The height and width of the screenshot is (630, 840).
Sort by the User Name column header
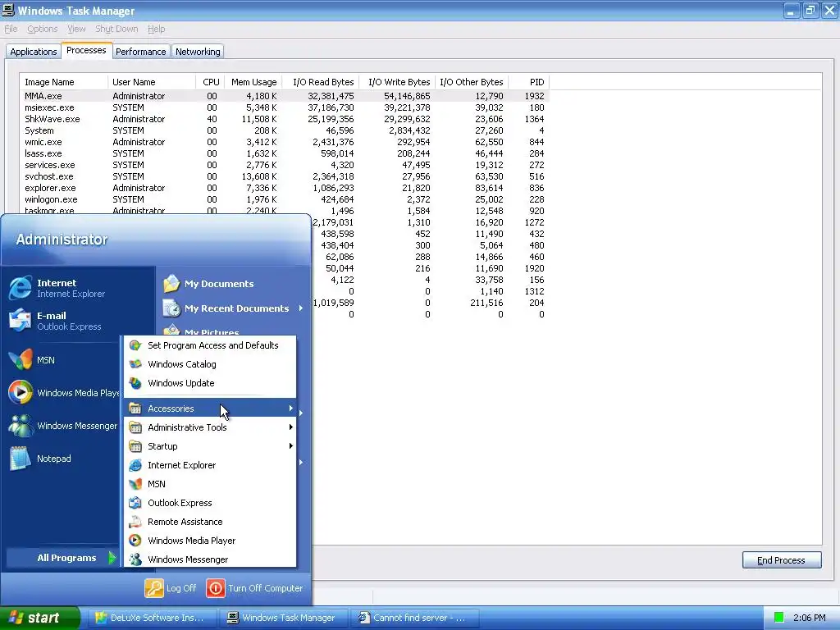152,82
